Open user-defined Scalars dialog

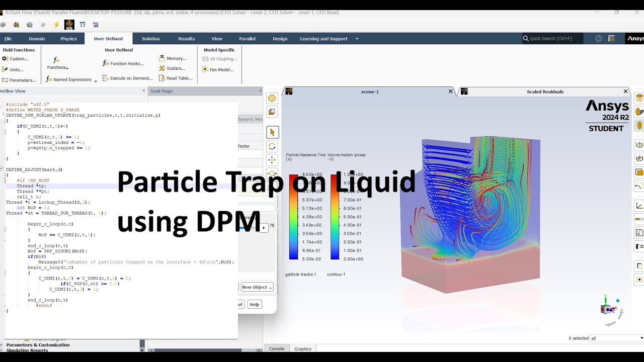coord(172,68)
